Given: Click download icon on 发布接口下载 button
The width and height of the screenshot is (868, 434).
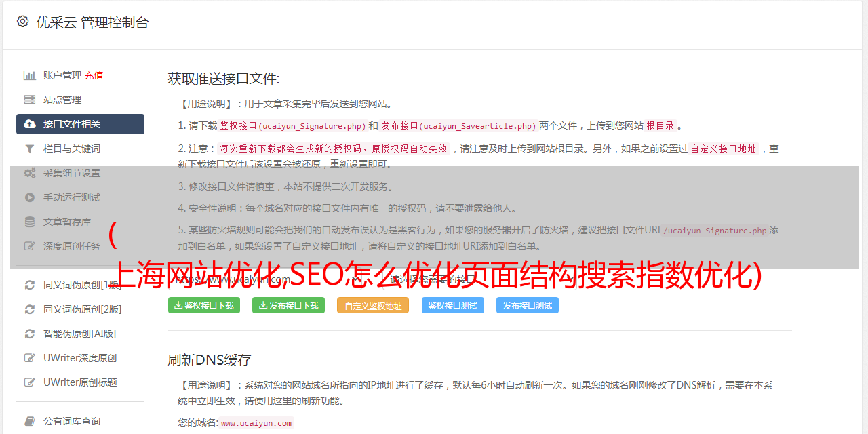Looking at the screenshot, I should pyautogui.click(x=262, y=305).
